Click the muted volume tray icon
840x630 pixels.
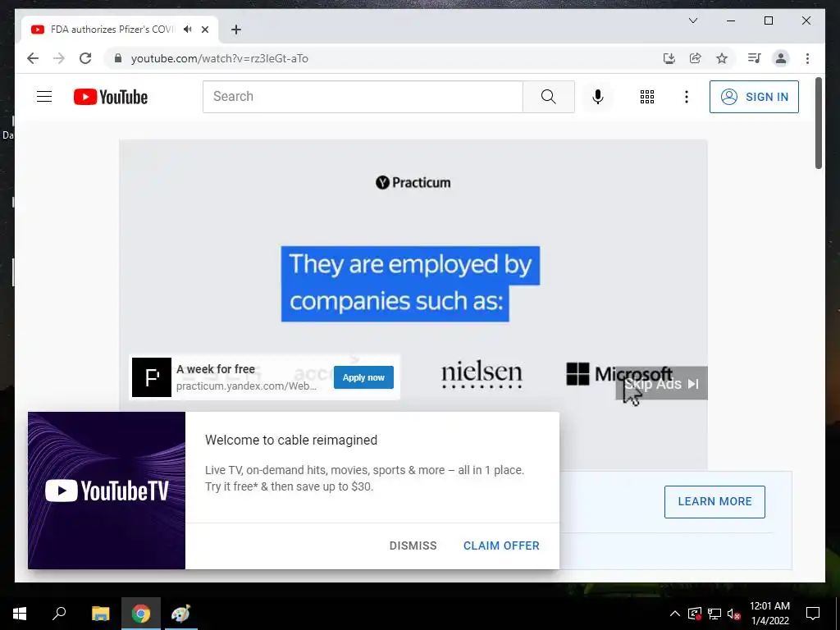coord(733,614)
